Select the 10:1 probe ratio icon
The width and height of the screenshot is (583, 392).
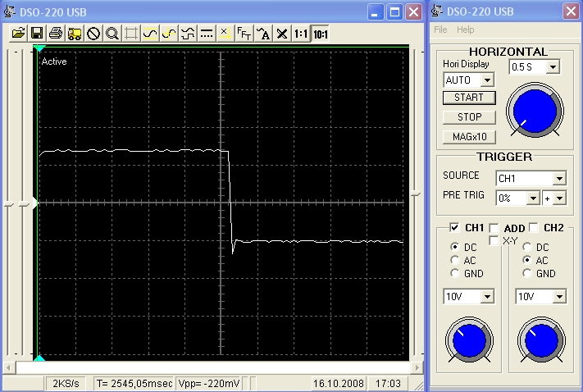321,34
